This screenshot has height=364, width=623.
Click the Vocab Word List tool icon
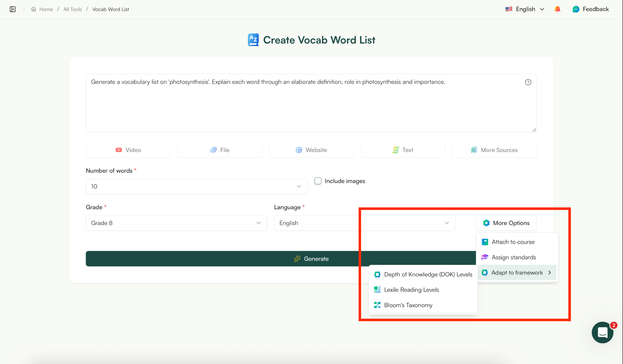pyautogui.click(x=253, y=40)
